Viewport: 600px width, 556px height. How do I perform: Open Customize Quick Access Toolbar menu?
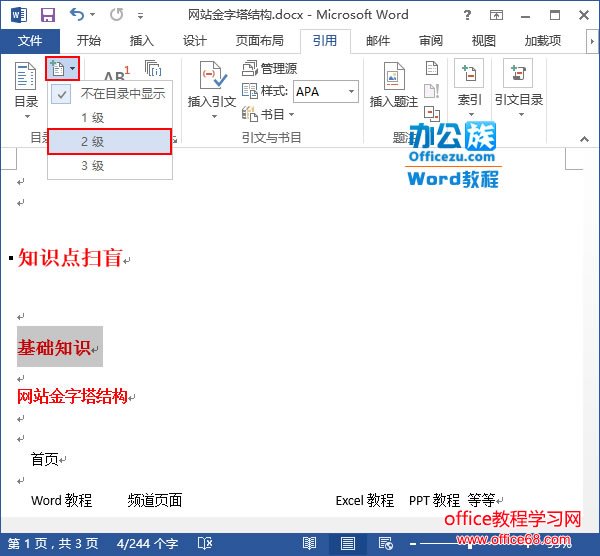140,16
